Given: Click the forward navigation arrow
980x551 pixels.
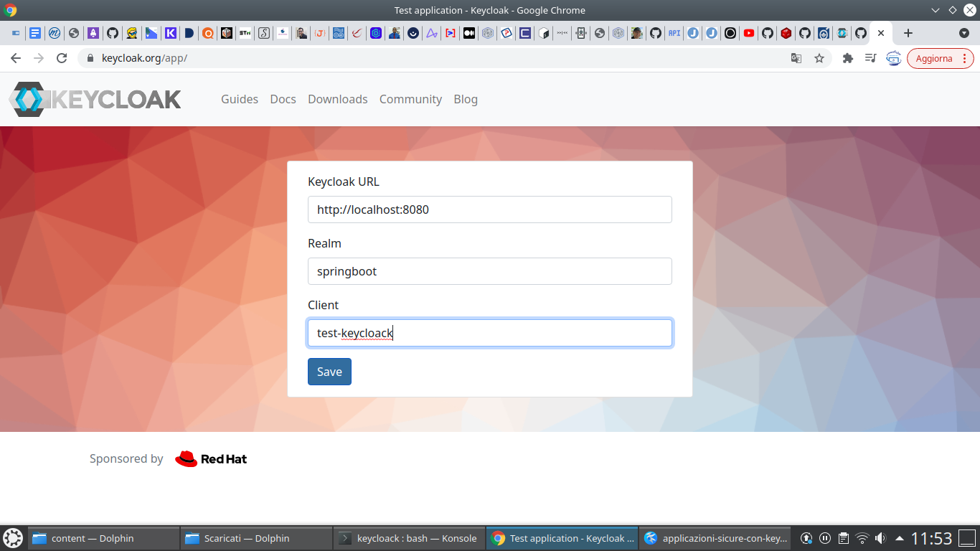Looking at the screenshot, I should click(x=39, y=58).
